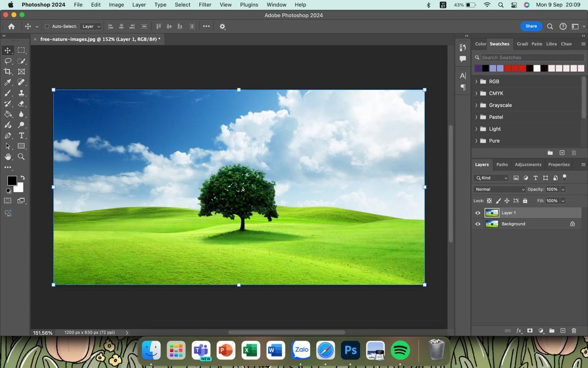Open the Auto-Select checkbox option
This screenshot has width=588, height=368.
(x=47, y=26)
